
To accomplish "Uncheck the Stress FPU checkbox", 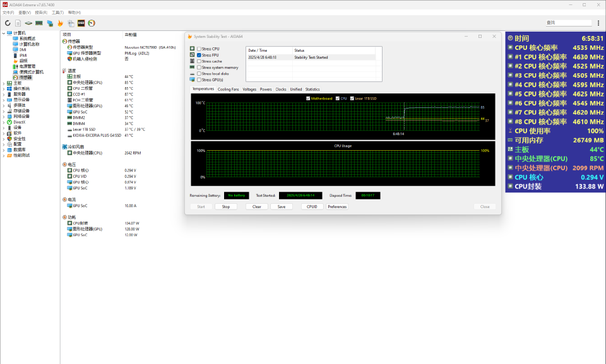I will pyautogui.click(x=199, y=56).
